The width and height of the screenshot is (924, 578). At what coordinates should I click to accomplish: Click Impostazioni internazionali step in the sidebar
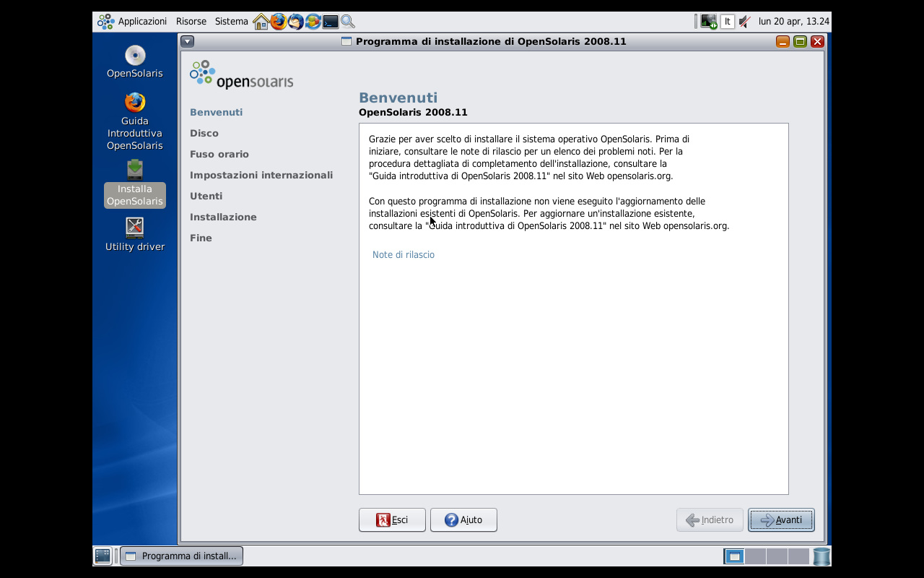261,175
